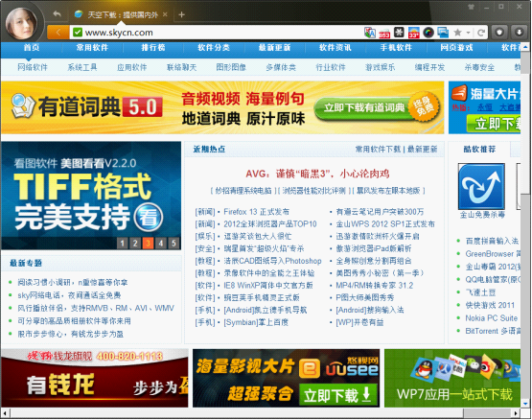The height and width of the screenshot is (420, 532).
Task: Click the 有道词典 magnifier logo icon
Action: click(22, 105)
